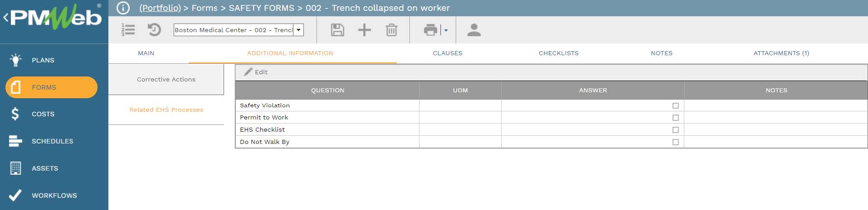Click the Forms document icon
The image size is (868, 210).
click(x=15, y=87)
